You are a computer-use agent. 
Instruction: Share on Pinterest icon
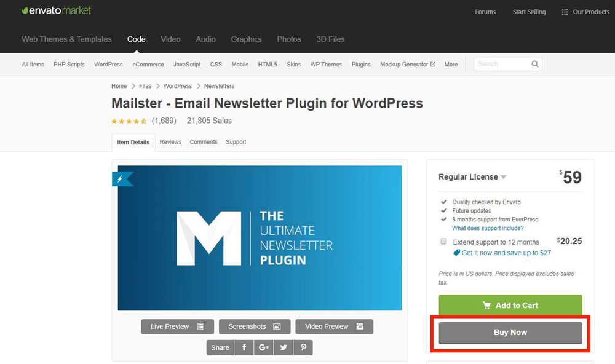point(303,347)
